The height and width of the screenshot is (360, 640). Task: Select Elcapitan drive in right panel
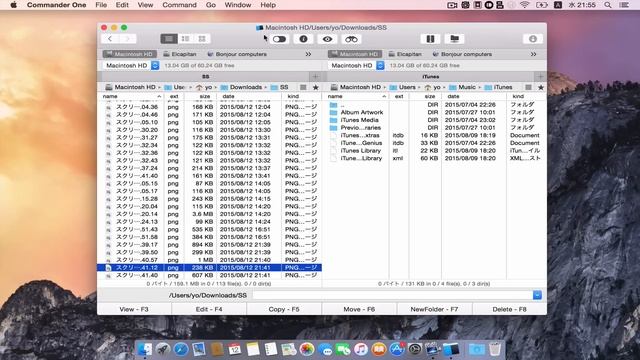(x=405, y=54)
